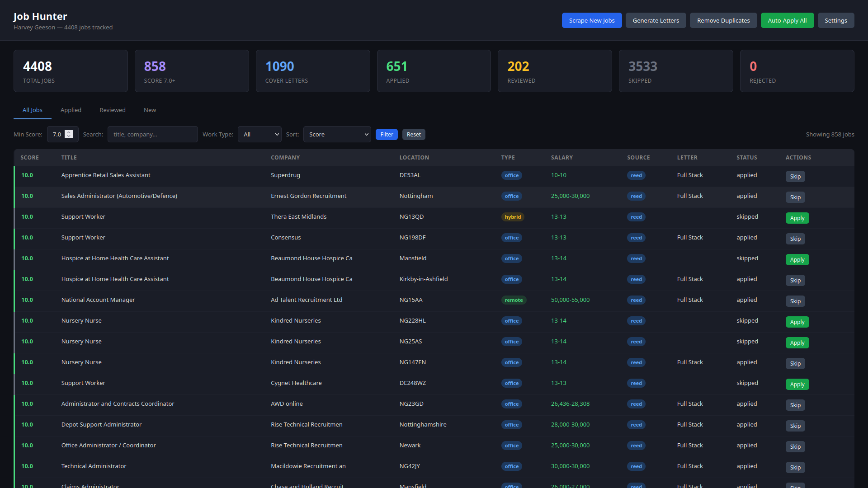Click the remote tag for Ad Talent Recruitment
868x488 pixels.
pyautogui.click(x=514, y=300)
